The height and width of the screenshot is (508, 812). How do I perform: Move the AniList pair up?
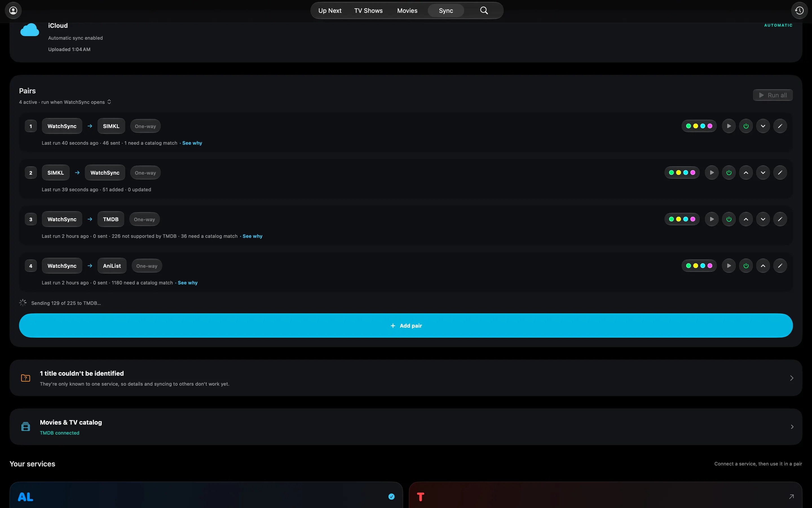coord(763,266)
